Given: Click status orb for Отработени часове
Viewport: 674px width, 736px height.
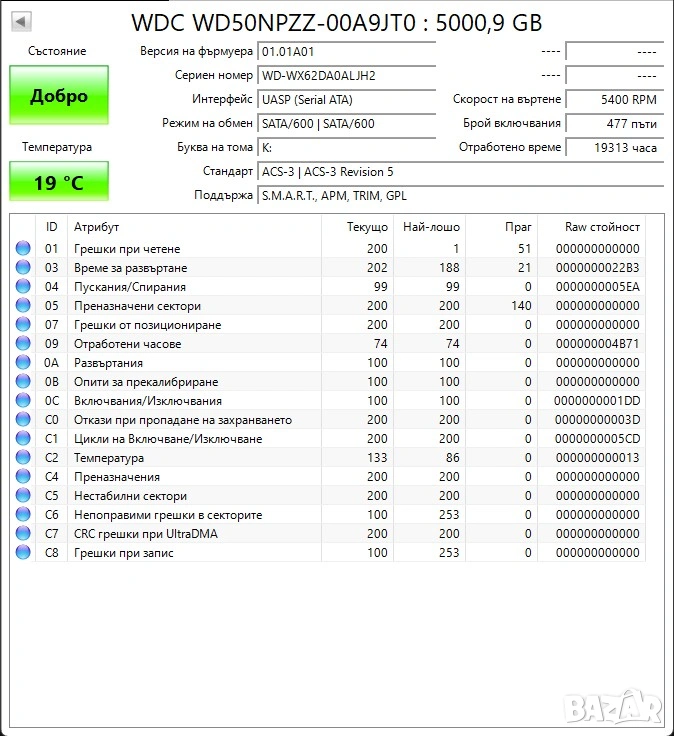Looking at the screenshot, I should [23, 344].
